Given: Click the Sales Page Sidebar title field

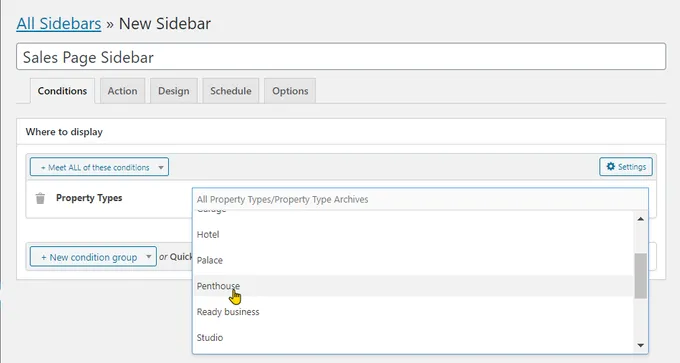Looking at the screenshot, I should coord(341,56).
